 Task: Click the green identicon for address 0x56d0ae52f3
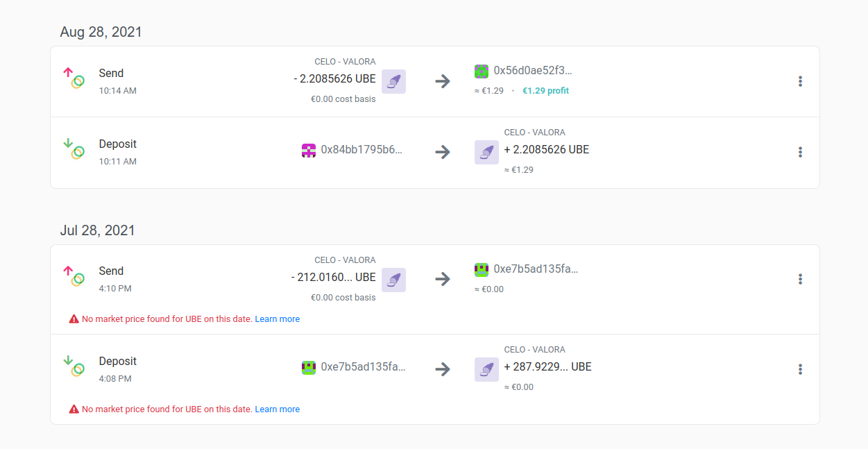point(482,71)
